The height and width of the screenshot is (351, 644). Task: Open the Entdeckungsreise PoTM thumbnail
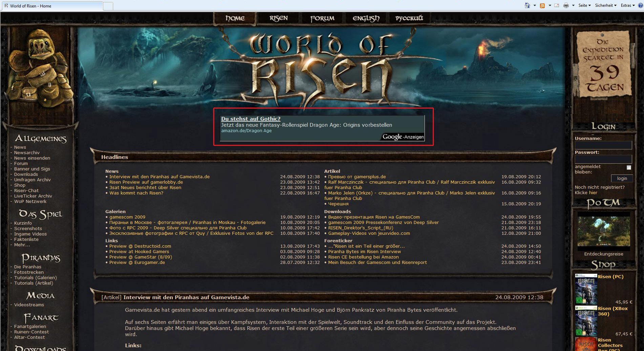pos(604,231)
